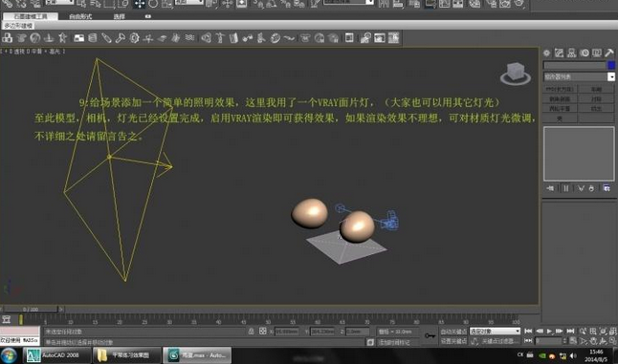Open the 选定对象 dropdown

tap(495, 332)
